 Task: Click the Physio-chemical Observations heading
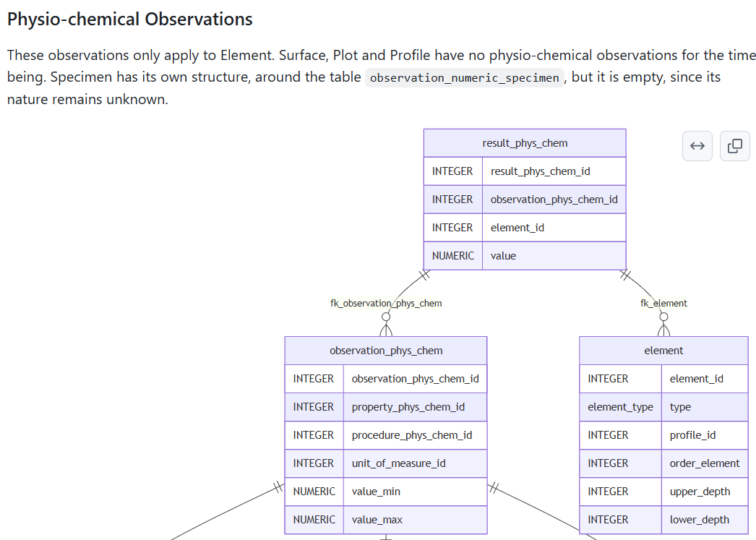click(130, 20)
